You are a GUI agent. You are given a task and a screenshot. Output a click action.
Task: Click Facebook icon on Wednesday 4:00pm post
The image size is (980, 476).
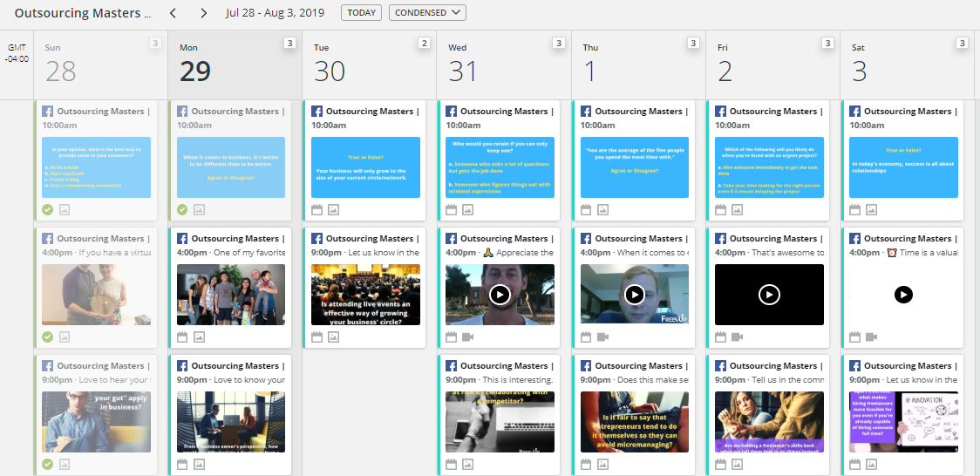point(452,239)
